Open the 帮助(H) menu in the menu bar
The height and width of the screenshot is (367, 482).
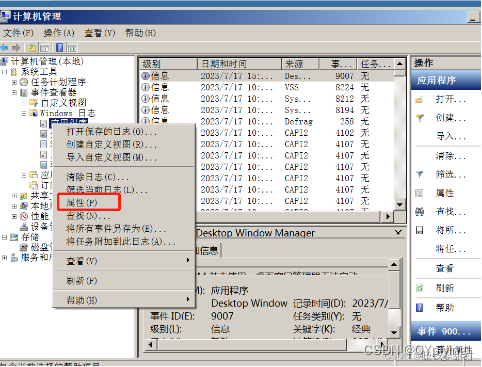point(140,33)
